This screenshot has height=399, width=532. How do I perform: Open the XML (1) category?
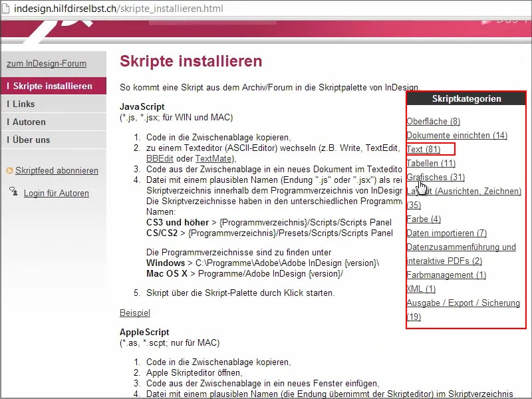420,289
